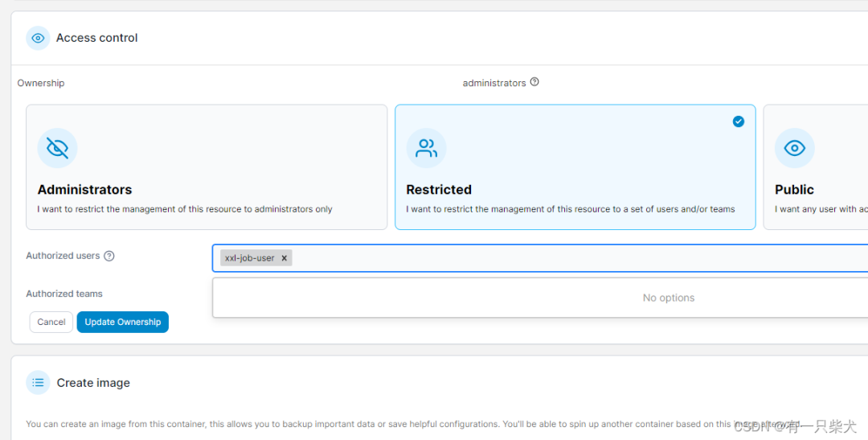Click the crossed-out eye Administrators icon
This screenshot has height=440, width=868.
point(57,148)
